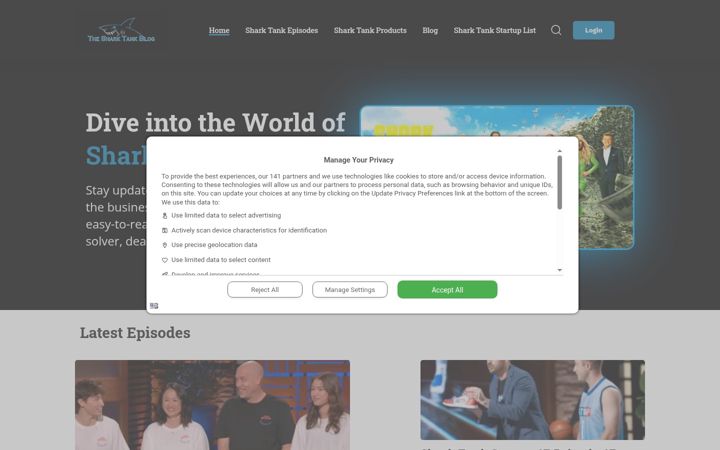720x450 pixels.
Task: Reject all cookies in privacy dialog
Action: point(265,290)
